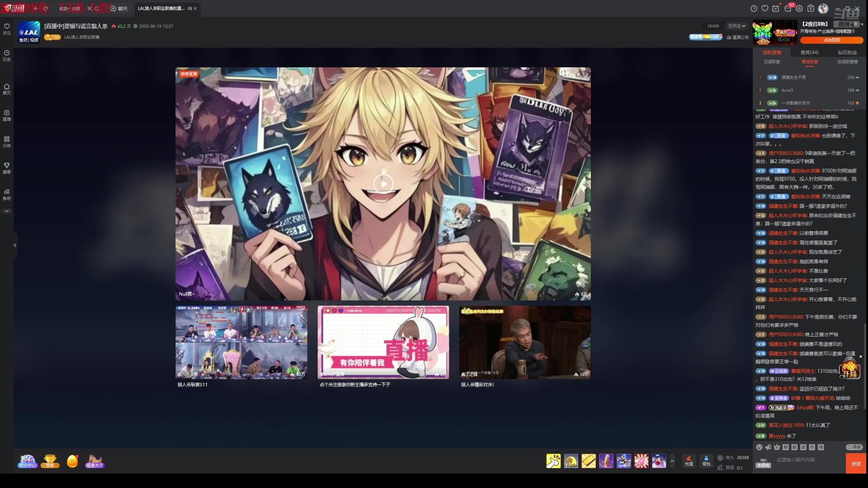The image size is (868, 488).
Task: Collapse the left sidebar panel arrow
Action: (x=15, y=245)
